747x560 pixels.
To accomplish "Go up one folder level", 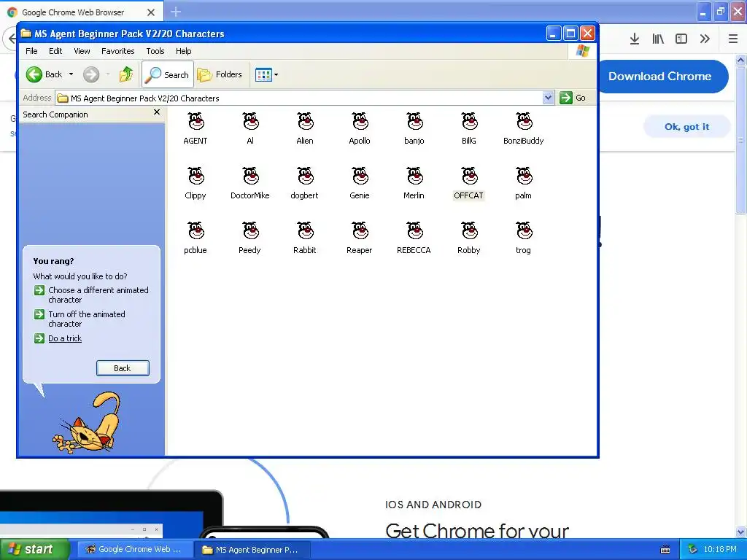I will [126, 74].
